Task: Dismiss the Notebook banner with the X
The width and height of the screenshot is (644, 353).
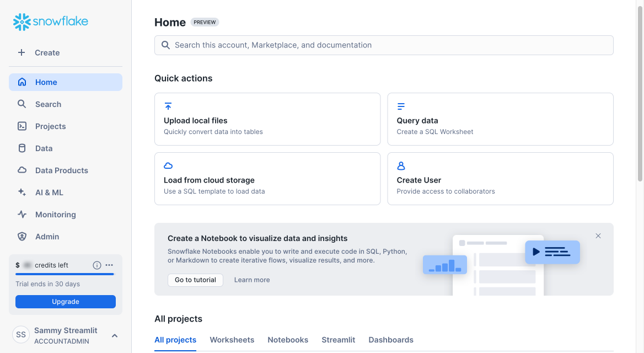Action: tap(598, 236)
